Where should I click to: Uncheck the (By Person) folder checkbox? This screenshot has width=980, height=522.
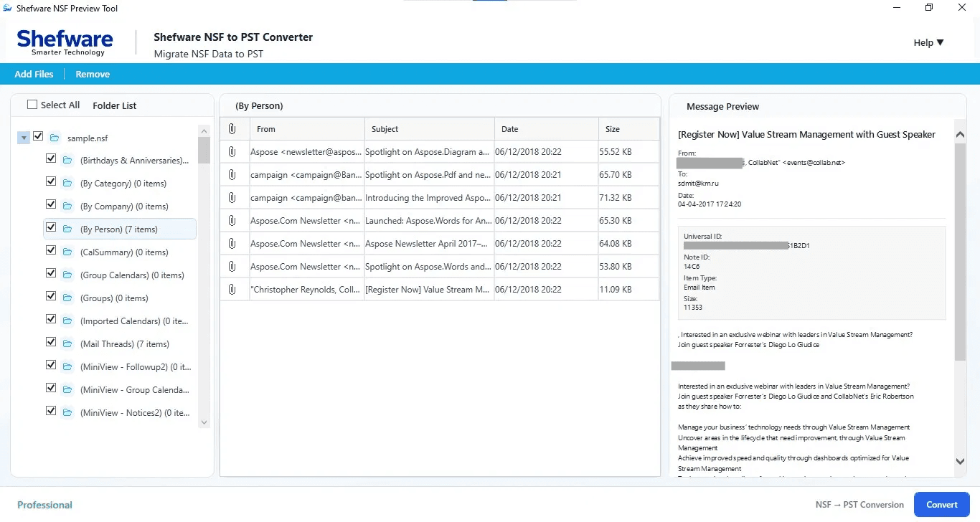pos(51,228)
